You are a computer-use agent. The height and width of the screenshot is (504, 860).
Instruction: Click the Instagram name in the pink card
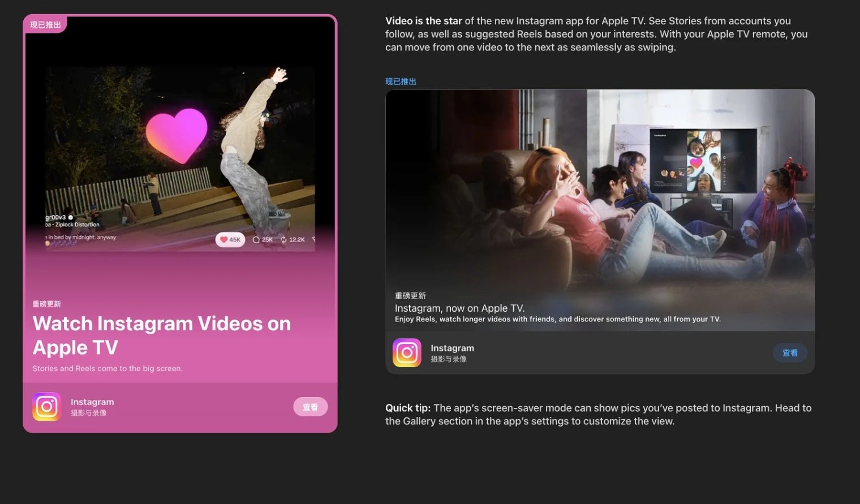click(x=92, y=402)
